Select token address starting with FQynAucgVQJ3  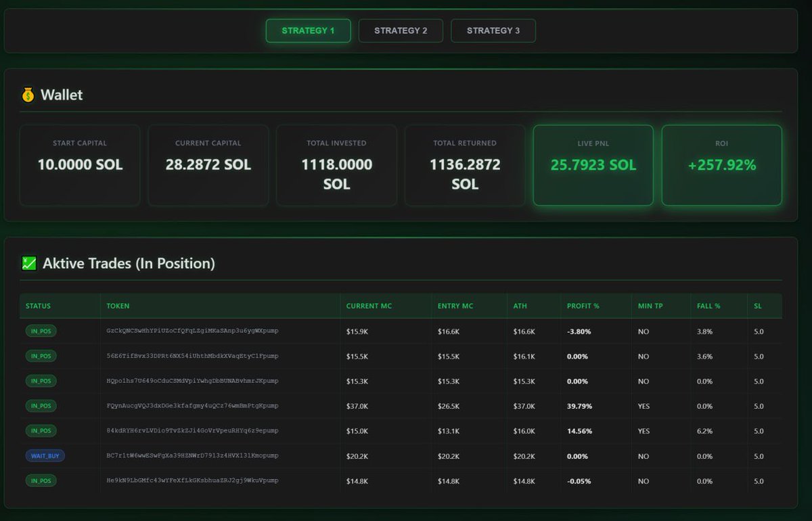tap(192, 406)
